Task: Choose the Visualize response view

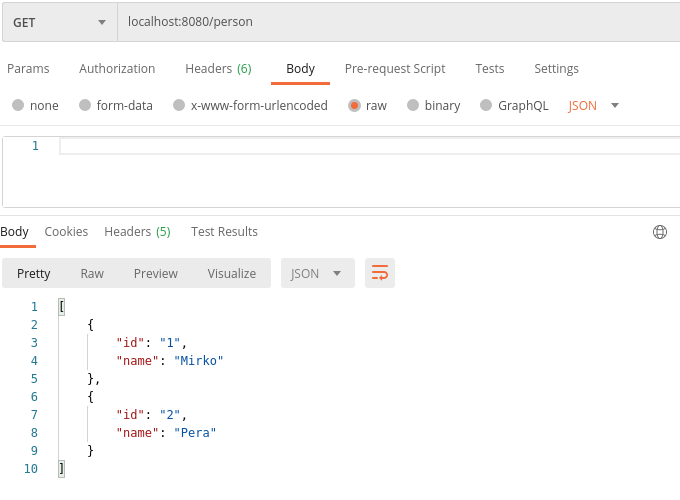Action: [x=232, y=273]
